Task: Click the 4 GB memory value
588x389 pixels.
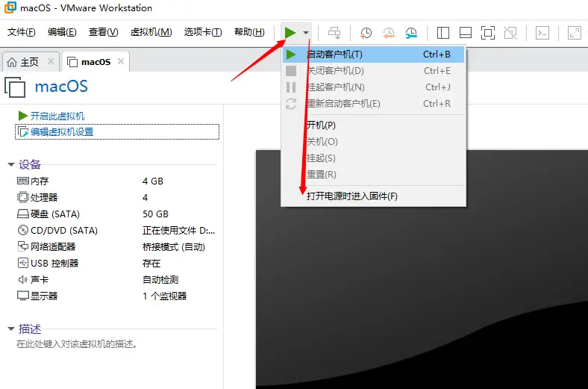Action: click(x=153, y=181)
